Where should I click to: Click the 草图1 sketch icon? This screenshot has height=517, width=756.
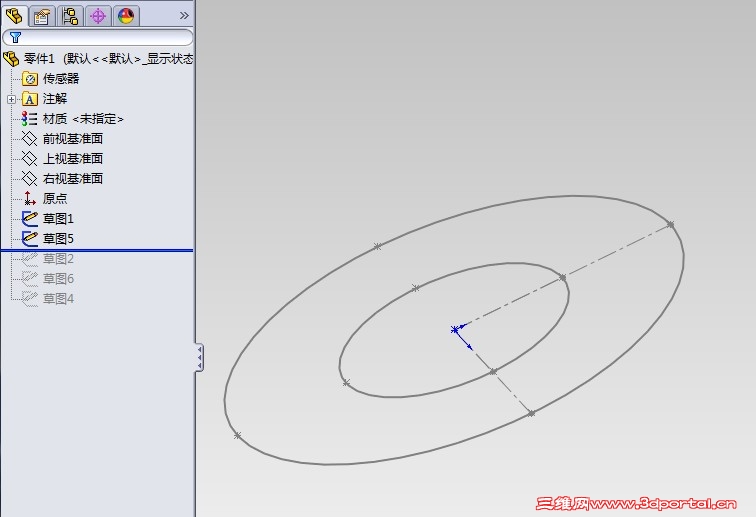(x=30, y=219)
